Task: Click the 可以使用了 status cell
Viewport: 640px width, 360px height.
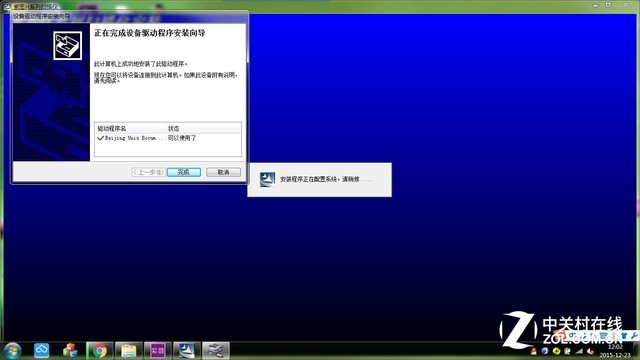Action: pyautogui.click(x=182, y=138)
